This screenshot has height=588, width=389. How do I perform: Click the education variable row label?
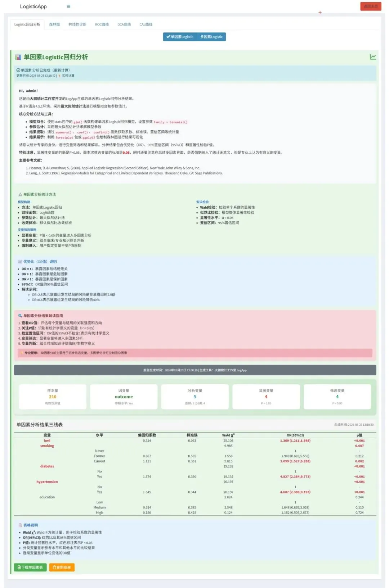click(47, 497)
